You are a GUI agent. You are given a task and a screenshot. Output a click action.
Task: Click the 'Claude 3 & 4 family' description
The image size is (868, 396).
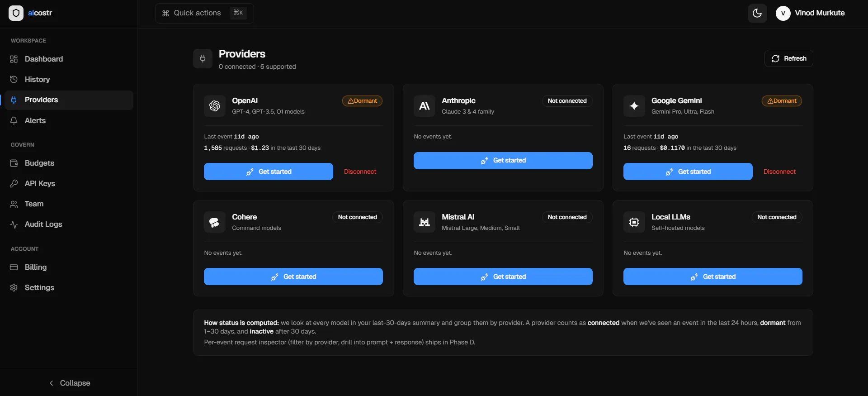pos(468,112)
